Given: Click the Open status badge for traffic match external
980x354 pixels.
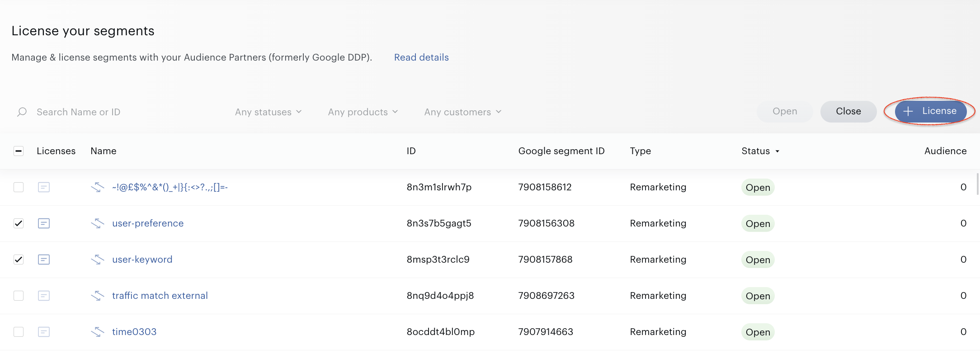Looking at the screenshot, I should pyautogui.click(x=758, y=296).
